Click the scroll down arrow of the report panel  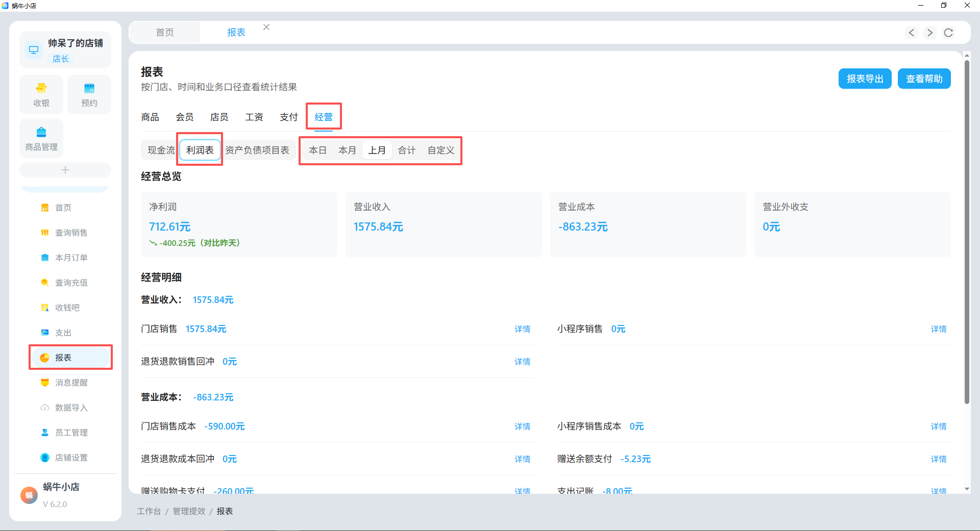point(967,489)
